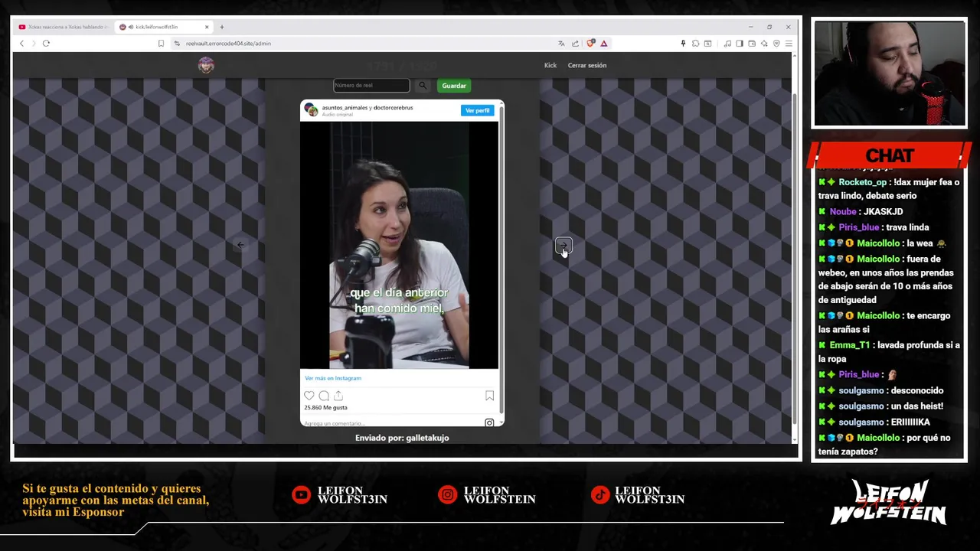
Task: Open asuntos_animales profile name link
Action: coord(345,108)
